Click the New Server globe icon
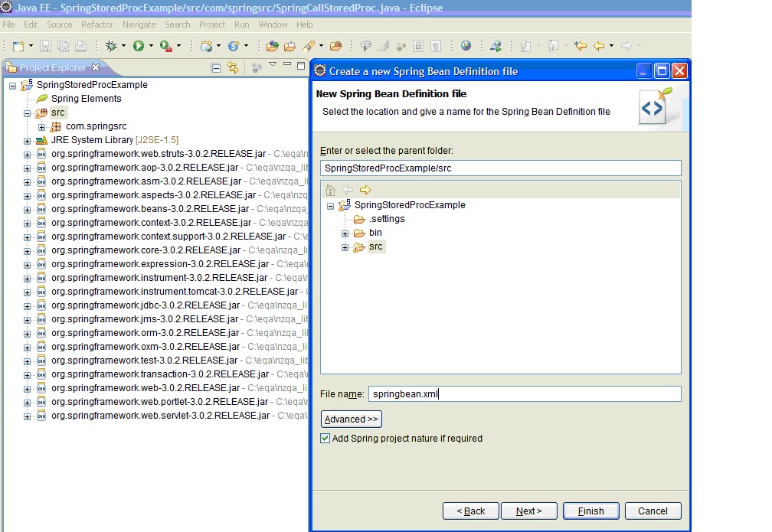The width and height of the screenshot is (772, 532). 206,46
